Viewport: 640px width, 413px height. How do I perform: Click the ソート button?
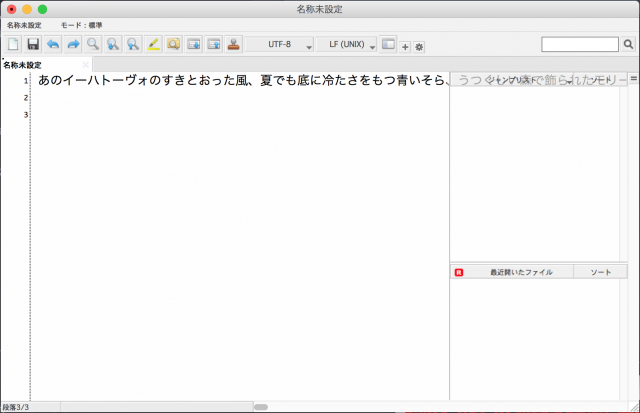(600, 272)
